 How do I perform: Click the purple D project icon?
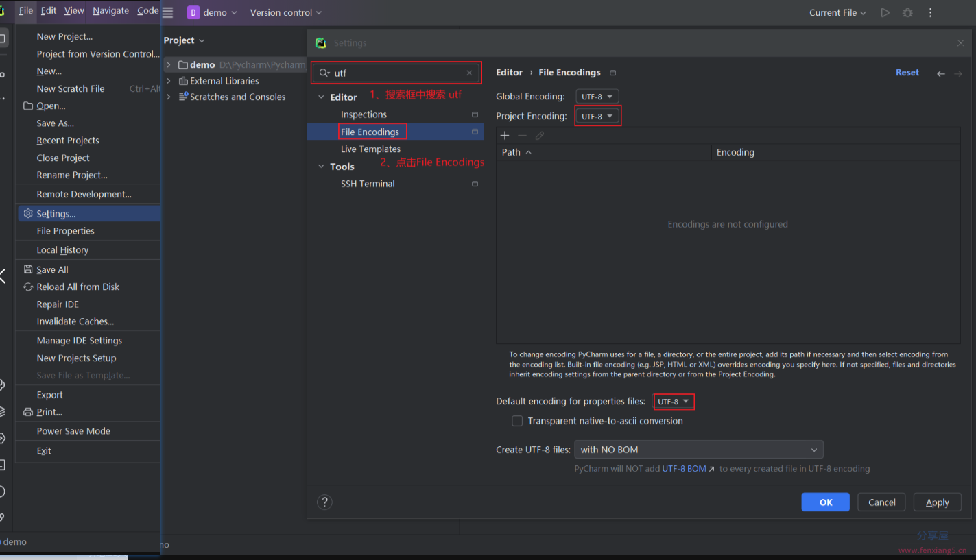tap(193, 12)
